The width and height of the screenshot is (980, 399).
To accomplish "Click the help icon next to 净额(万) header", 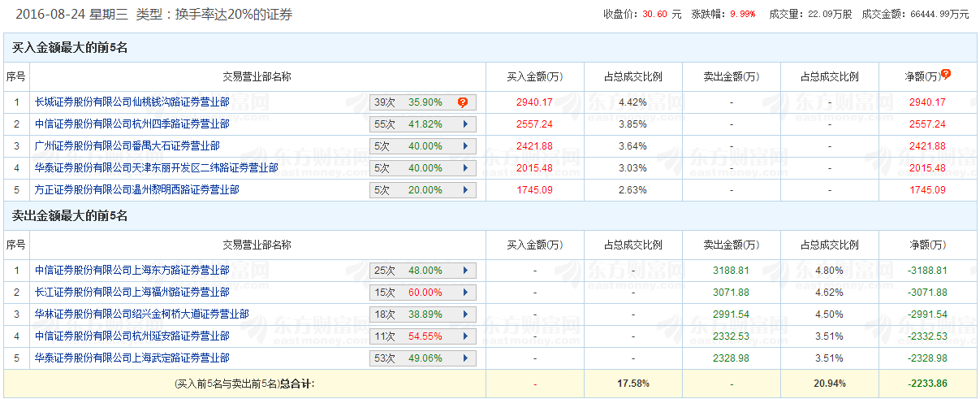I will [x=946, y=74].
